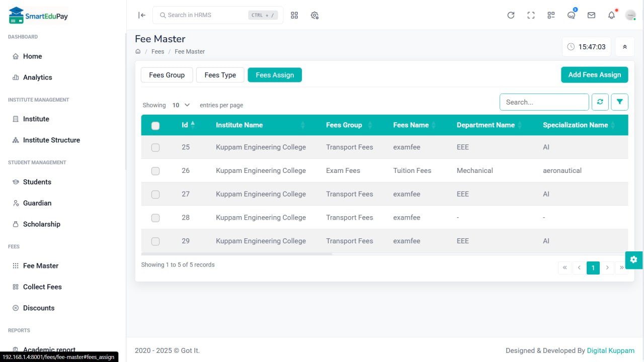Sort table by Id column header
The image size is (644, 362).
point(185,125)
